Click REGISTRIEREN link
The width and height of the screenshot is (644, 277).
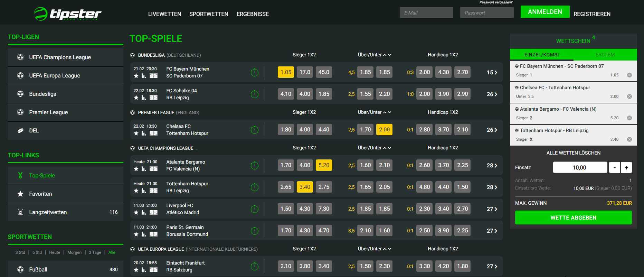click(592, 14)
